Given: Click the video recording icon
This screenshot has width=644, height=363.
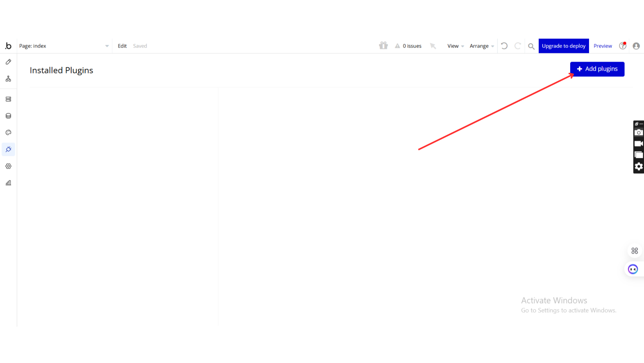Looking at the screenshot, I should pos(639,144).
